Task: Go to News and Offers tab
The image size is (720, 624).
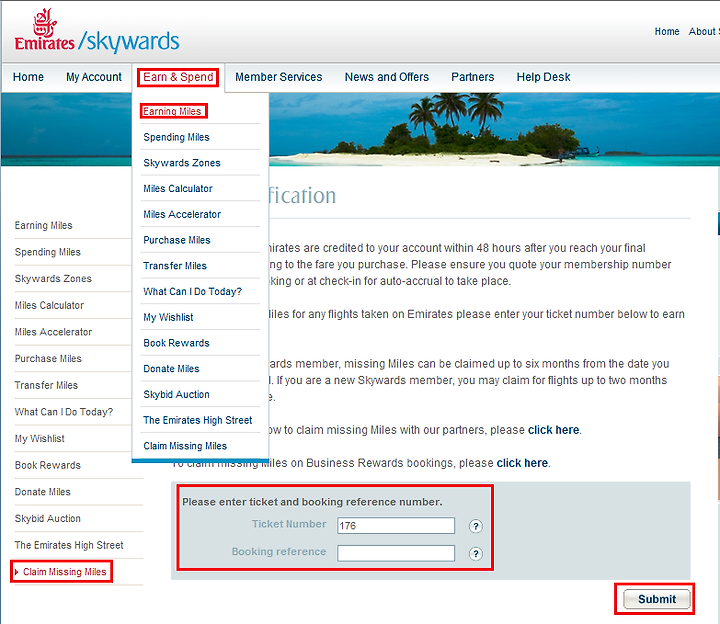Action: pyautogui.click(x=387, y=77)
